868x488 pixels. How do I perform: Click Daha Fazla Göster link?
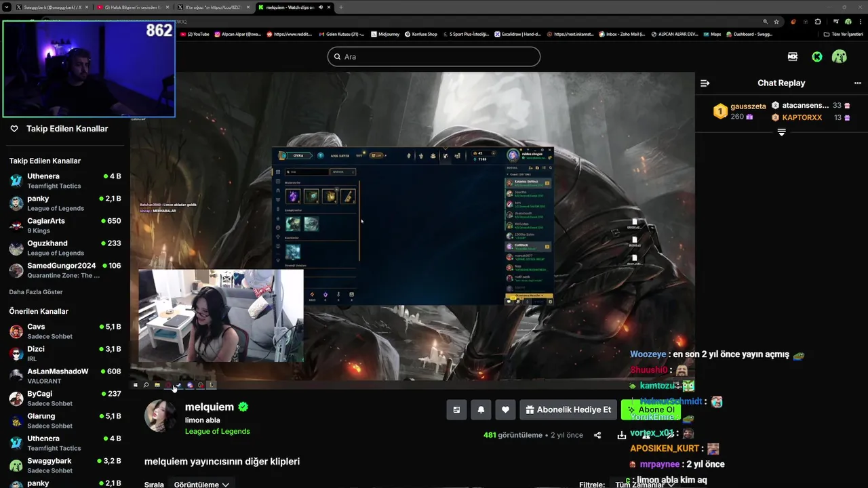[36, 292]
